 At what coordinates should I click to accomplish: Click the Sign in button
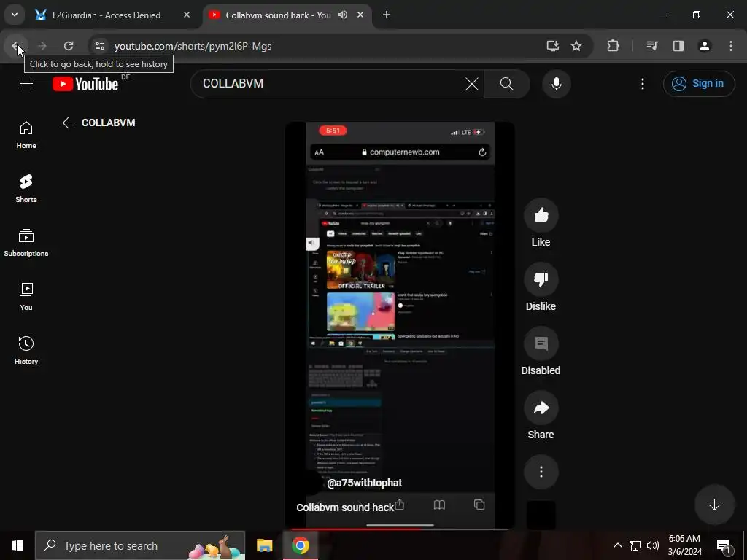click(x=699, y=84)
